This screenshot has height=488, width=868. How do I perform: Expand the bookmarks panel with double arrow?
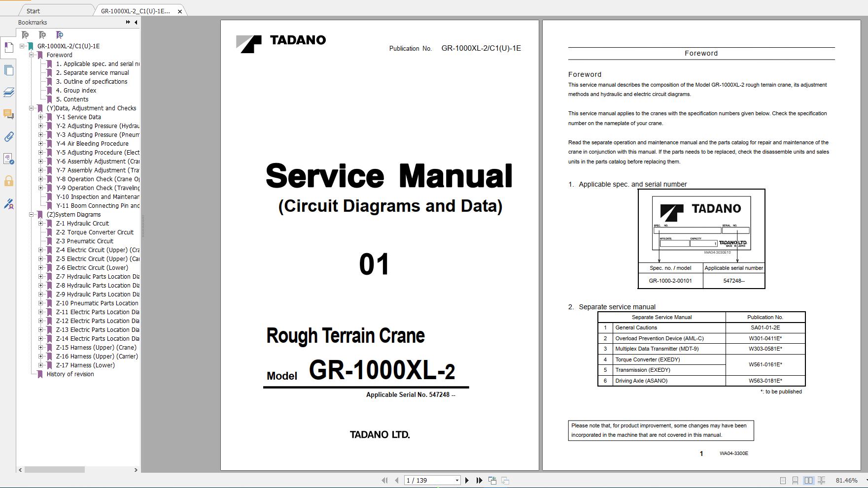point(128,22)
